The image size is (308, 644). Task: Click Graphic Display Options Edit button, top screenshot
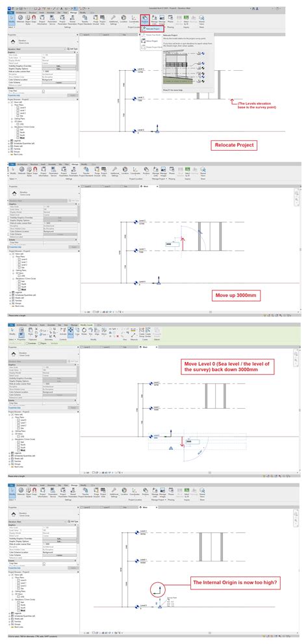point(58,68)
